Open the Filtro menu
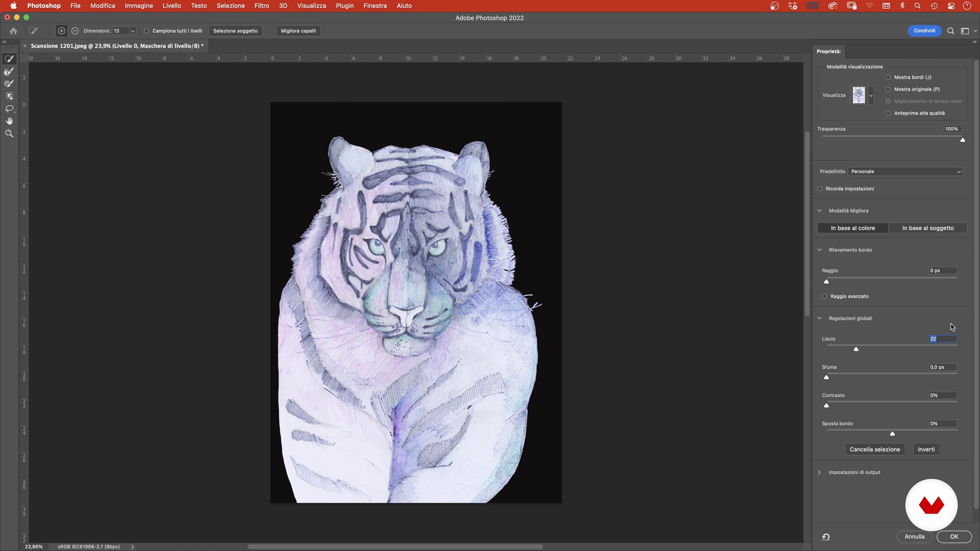This screenshot has width=980, height=551. 262,6
